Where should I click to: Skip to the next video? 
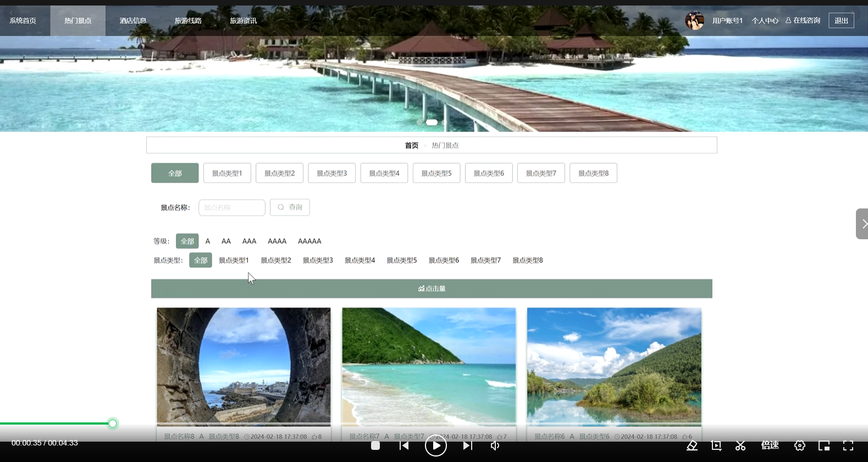(x=467, y=446)
